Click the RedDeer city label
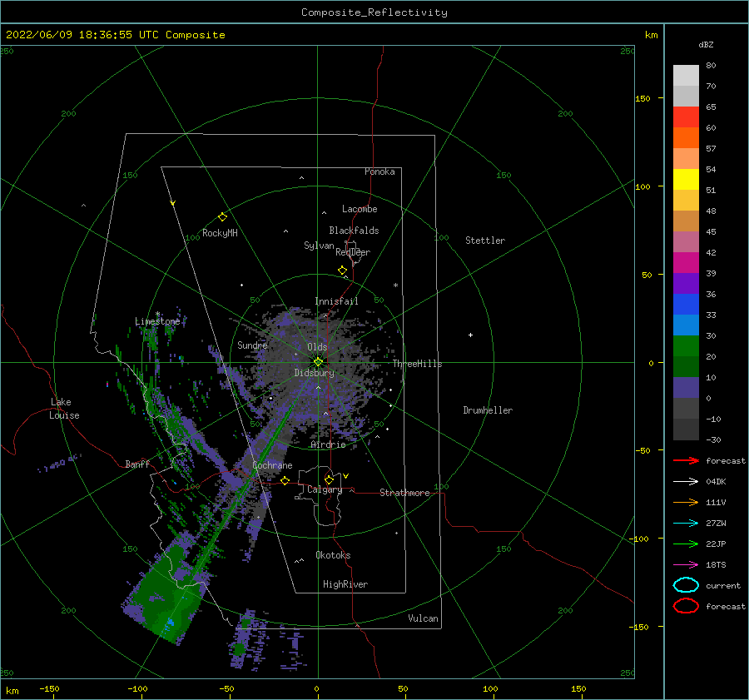The image size is (749, 700). coord(353,252)
